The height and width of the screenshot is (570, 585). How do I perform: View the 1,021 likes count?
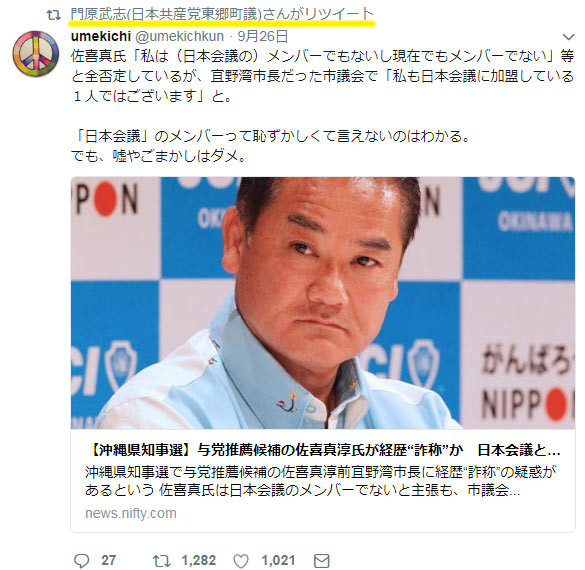[278, 560]
